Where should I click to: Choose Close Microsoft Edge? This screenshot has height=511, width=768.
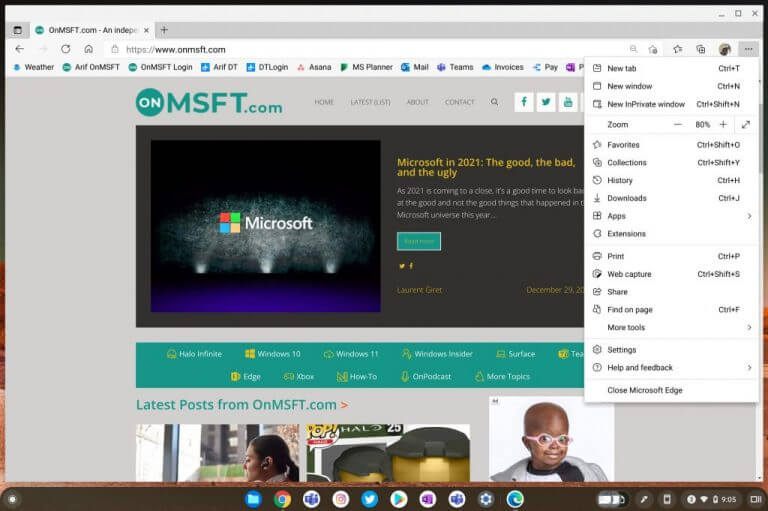(x=672, y=390)
